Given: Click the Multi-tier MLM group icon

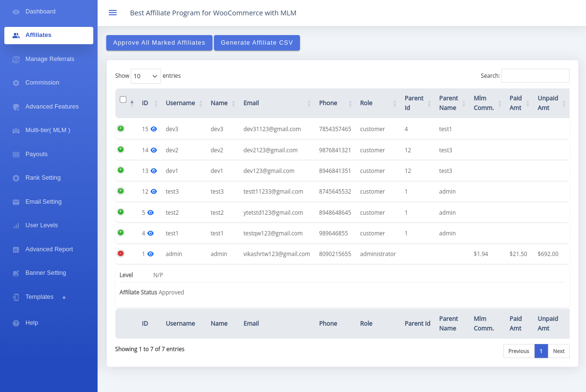Looking at the screenshot, I should (x=16, y=130).
